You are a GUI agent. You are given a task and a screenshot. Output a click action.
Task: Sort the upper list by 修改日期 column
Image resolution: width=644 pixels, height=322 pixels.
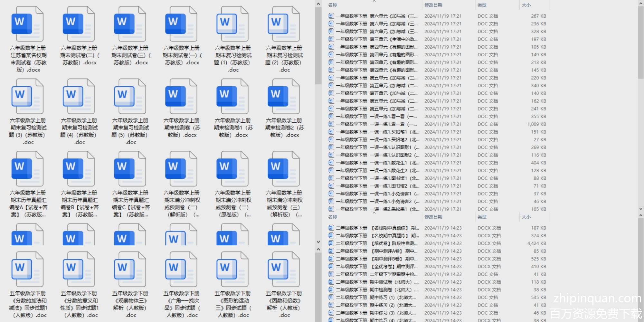click(433, 5)
